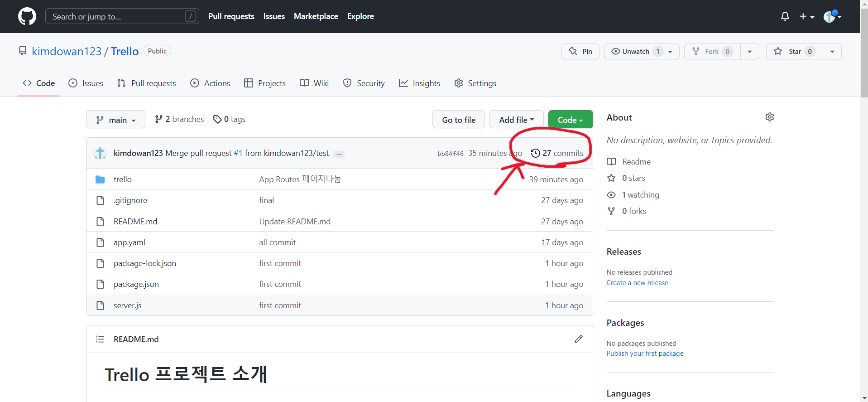The height and width of the screenshot is (402, 868).
Task: Expand the Fork dropdown arrow
Action: 750,51
